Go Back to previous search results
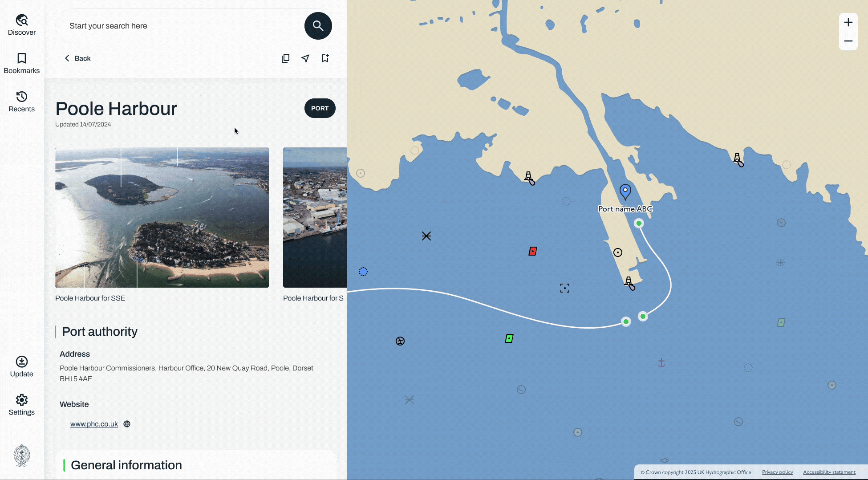 (x=77, y=58)
